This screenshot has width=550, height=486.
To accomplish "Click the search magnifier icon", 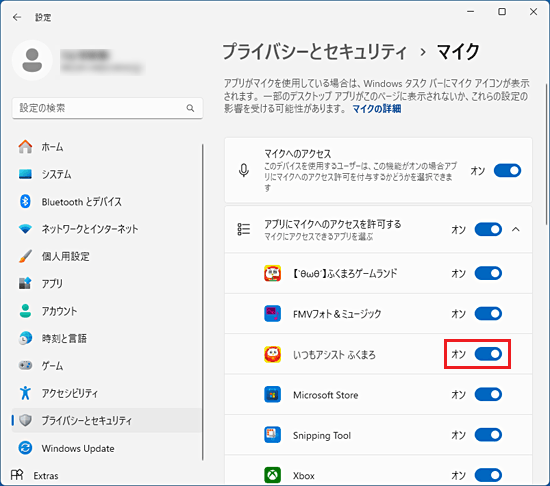I will click(x=190, y=108).
